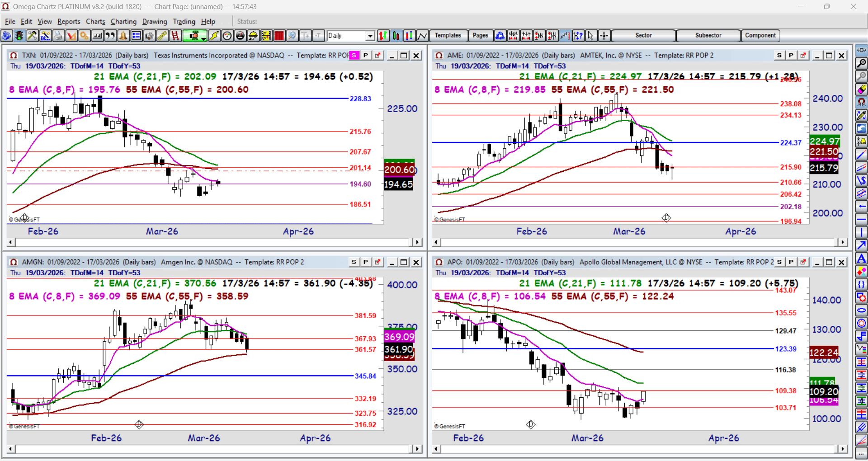Click the Pages button
This screenshot has width=868, height=461.
coord(480,36)
